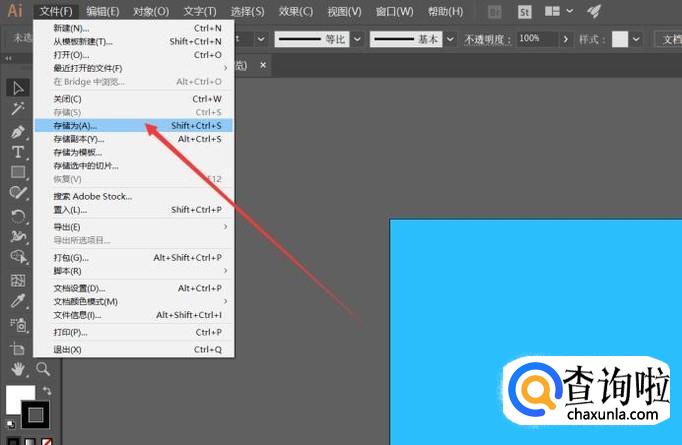Select the Symbol Sprayer tool
The width and height of the screenshot is (682, 445).
[x=18, y=325]
